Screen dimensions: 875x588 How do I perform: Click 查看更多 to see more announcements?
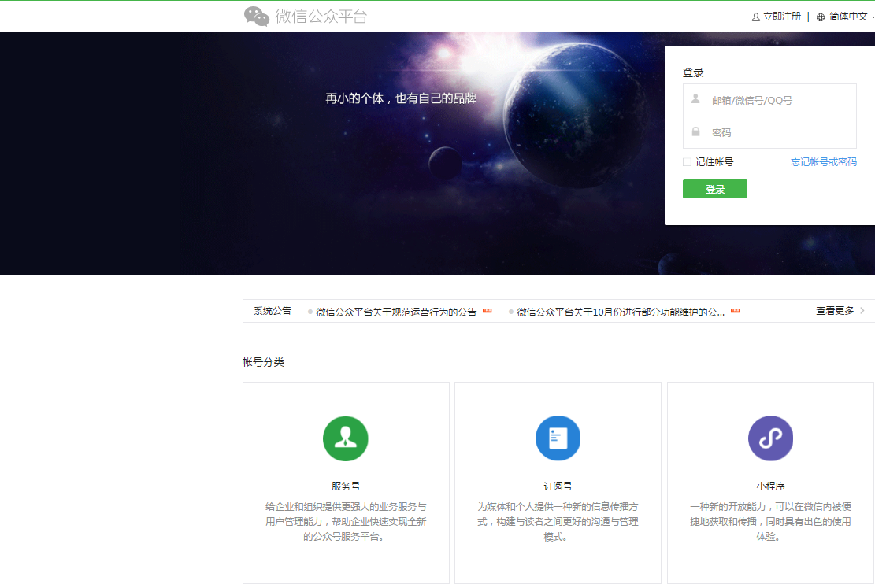[x=835, y=311]
